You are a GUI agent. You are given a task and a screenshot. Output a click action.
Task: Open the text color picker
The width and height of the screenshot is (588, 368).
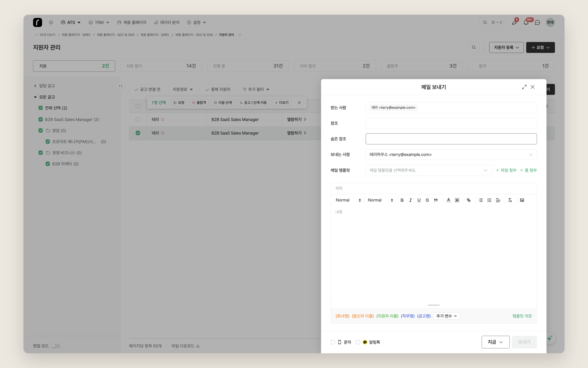449,200
